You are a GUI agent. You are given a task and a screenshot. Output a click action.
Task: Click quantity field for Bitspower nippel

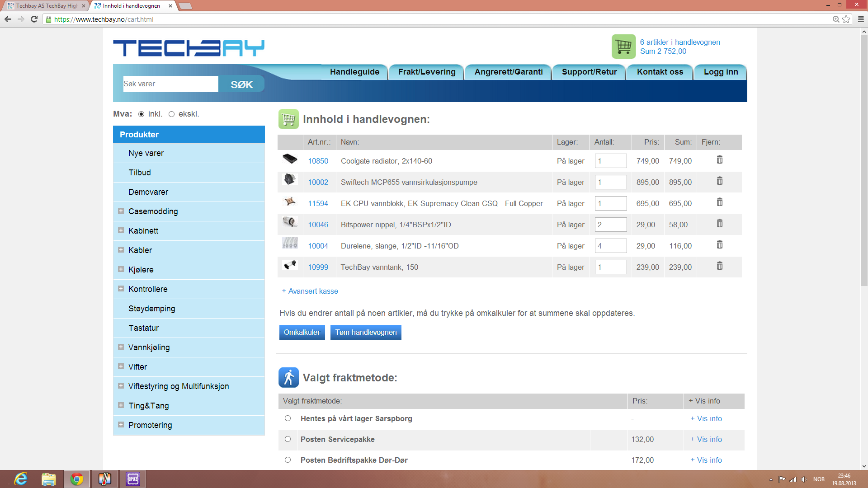pyautogui.click(x=611, y=225)
